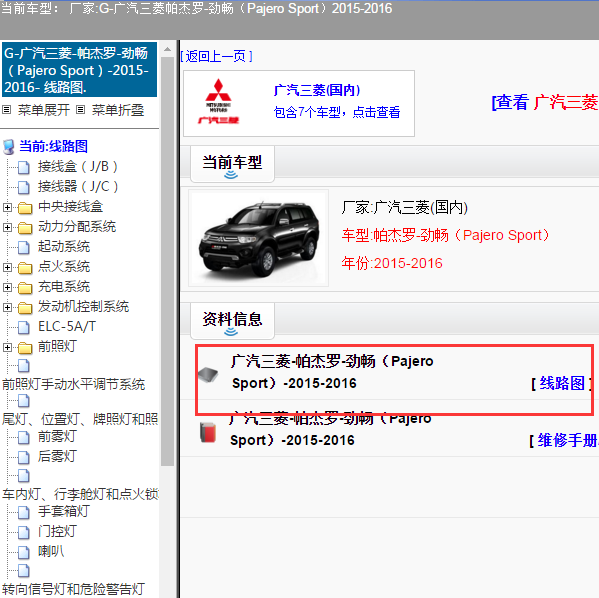
Task: Click the sidebar scrollbar up arrow
Action: (x=167, y=49)
